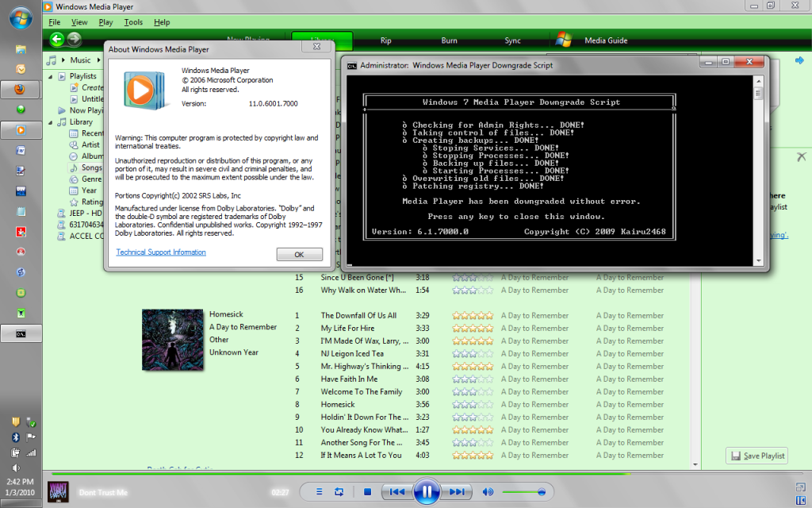Click the Windows Media Player taskbar icon
The image size is (812, 508).
coord(20,130)
